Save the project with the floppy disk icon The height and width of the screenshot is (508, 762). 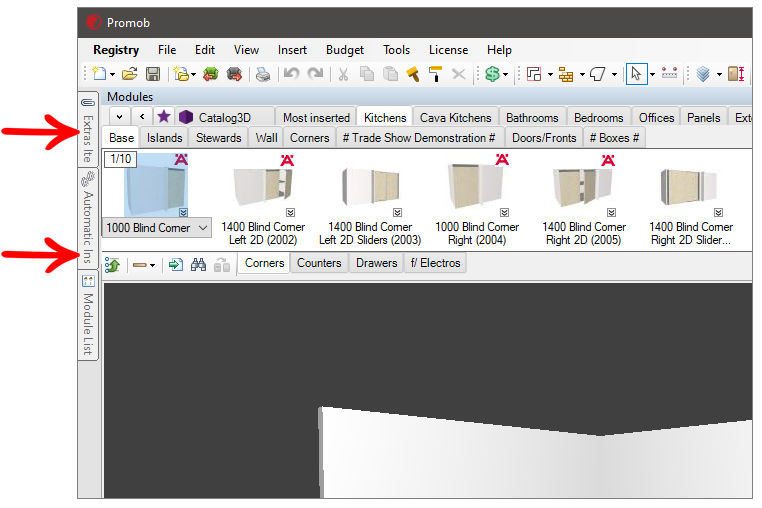tap(153, 74)
